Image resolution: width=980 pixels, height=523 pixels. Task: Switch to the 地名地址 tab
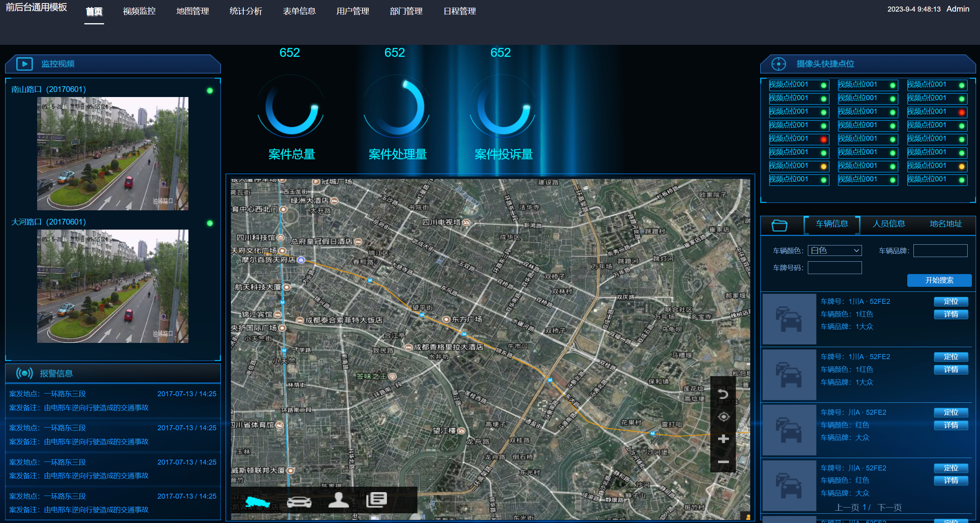pos(946,224)
